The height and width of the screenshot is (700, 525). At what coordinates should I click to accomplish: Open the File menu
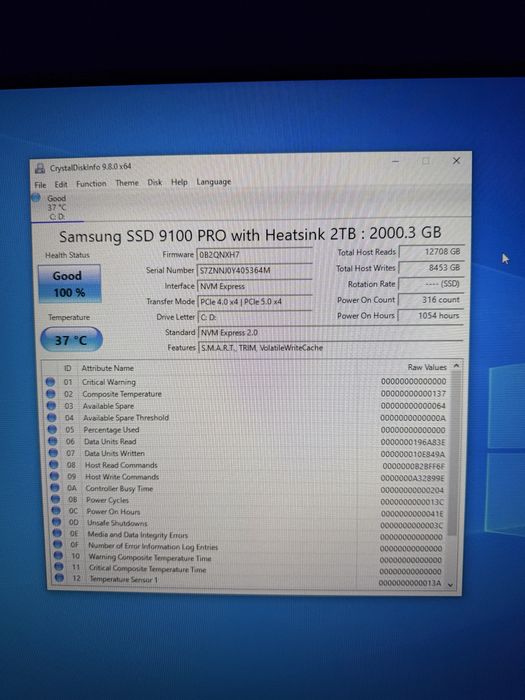40,185
